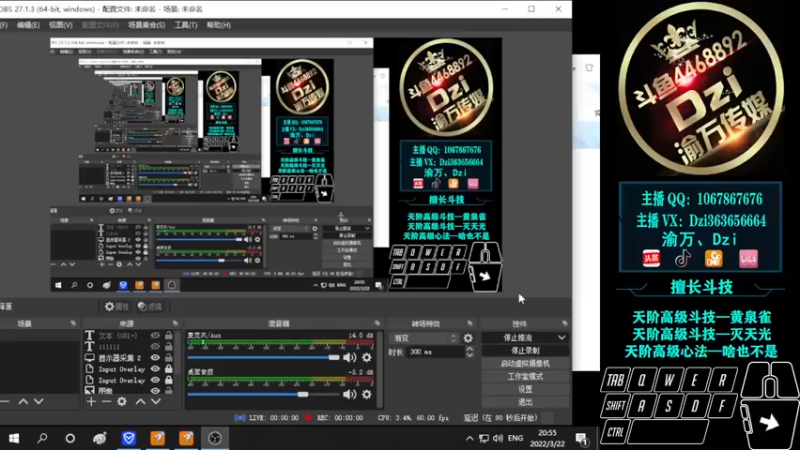
Task: Pop out the 场景 dock with its float icon
Action: tap(73, 323)
